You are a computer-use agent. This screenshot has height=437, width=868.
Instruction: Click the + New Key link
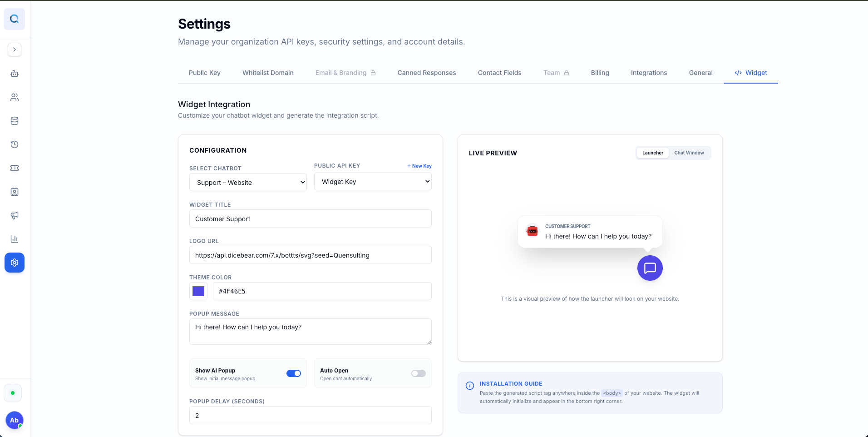419,166
